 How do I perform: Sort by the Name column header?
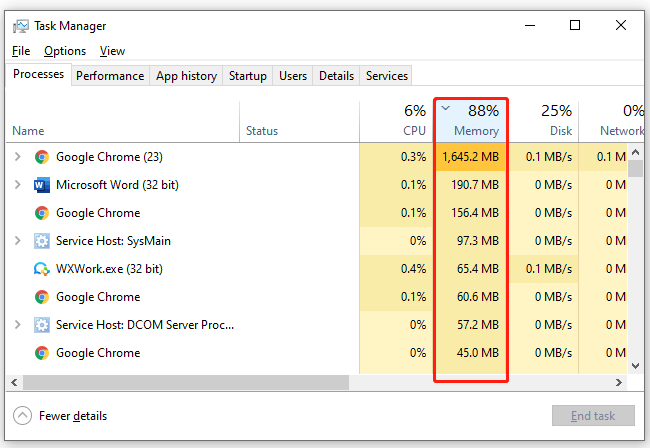click(123, 121)
